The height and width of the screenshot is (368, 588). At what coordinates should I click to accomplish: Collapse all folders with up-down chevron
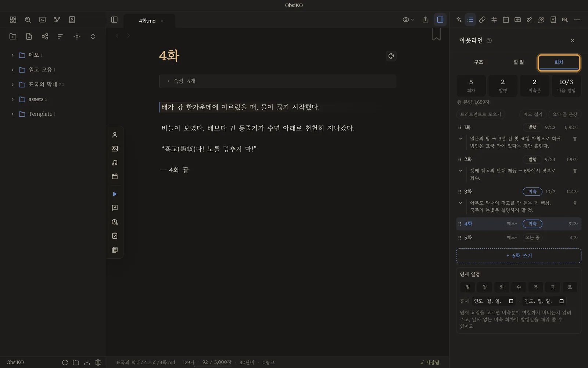click(93, 36)
